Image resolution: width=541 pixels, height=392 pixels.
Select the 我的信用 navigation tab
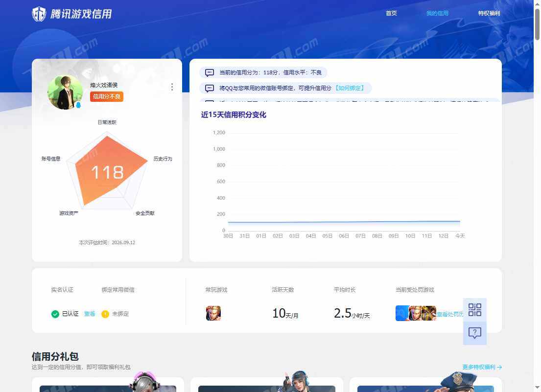437,13
